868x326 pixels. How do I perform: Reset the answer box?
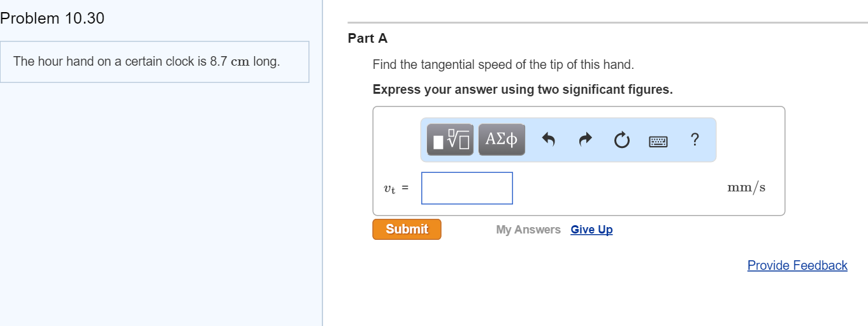coord(622,140)
